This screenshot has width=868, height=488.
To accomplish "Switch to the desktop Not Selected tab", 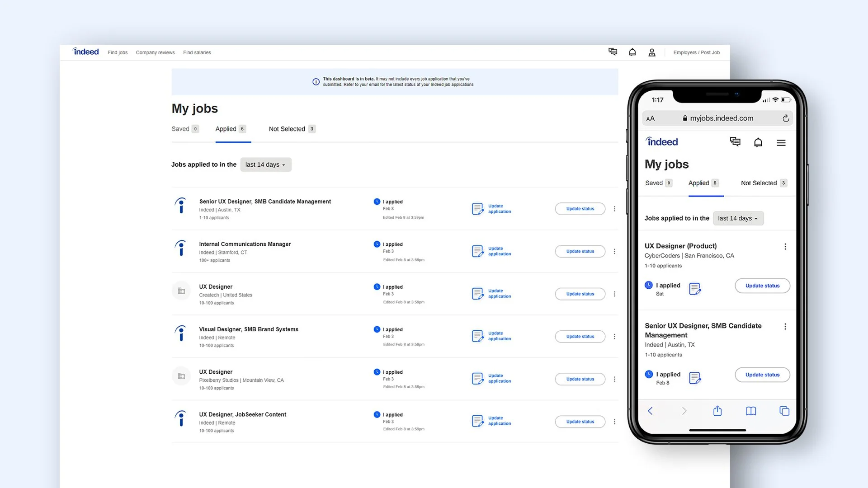I will pyautogui.click(x=292, y=129).
